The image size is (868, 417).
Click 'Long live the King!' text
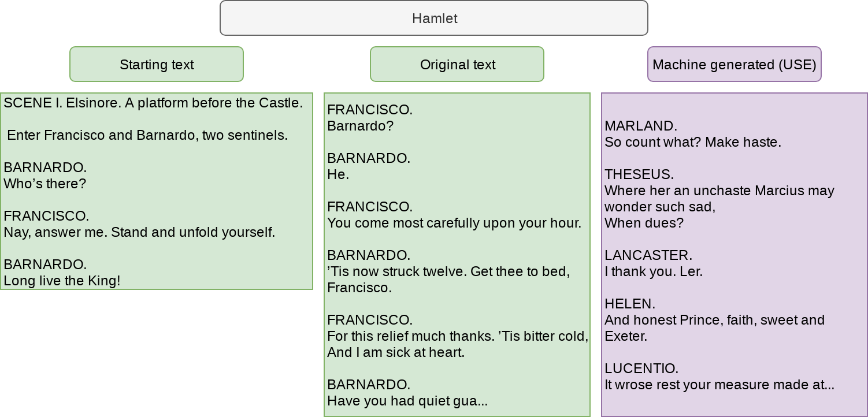62,281
